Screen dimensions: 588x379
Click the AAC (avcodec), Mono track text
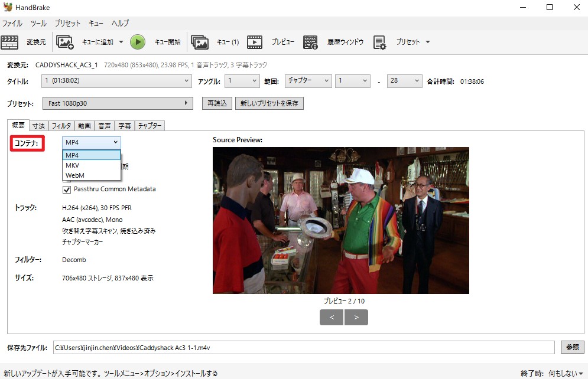coord(92,220)
